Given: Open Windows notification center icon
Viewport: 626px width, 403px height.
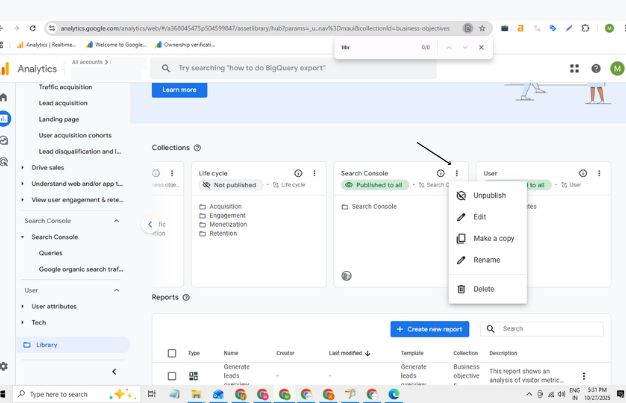Looking at the screenshot, I should pos(620,394).
